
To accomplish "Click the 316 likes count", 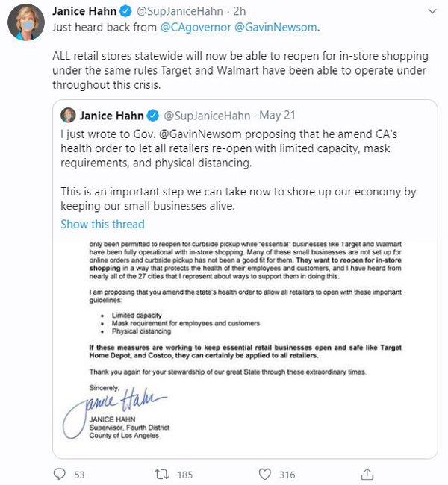I will point(287,475).
